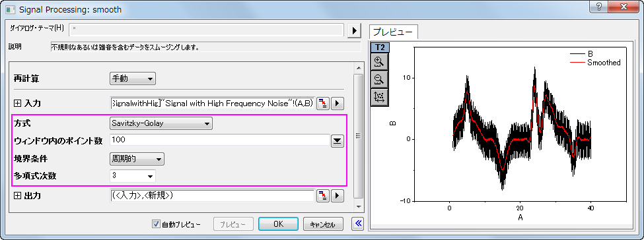Image resolution: width=644 pixels, height=240 pixels.
Task: Click the OK button
Action: [x=278, y=224]
